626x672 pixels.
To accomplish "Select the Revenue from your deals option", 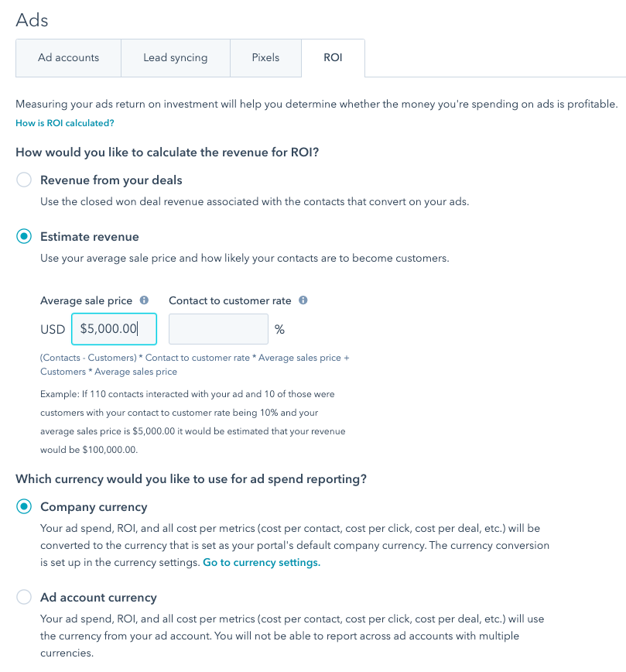I will click(x=25, y=180).
